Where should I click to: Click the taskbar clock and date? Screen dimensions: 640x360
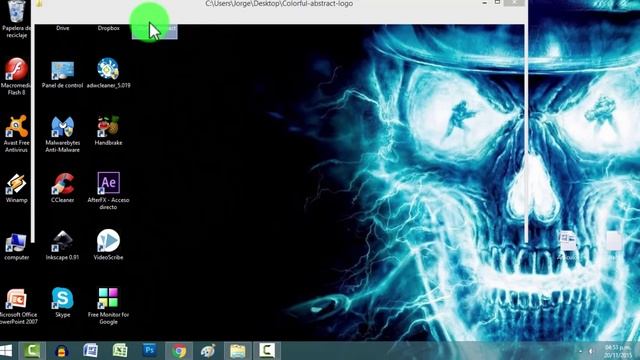618,351
